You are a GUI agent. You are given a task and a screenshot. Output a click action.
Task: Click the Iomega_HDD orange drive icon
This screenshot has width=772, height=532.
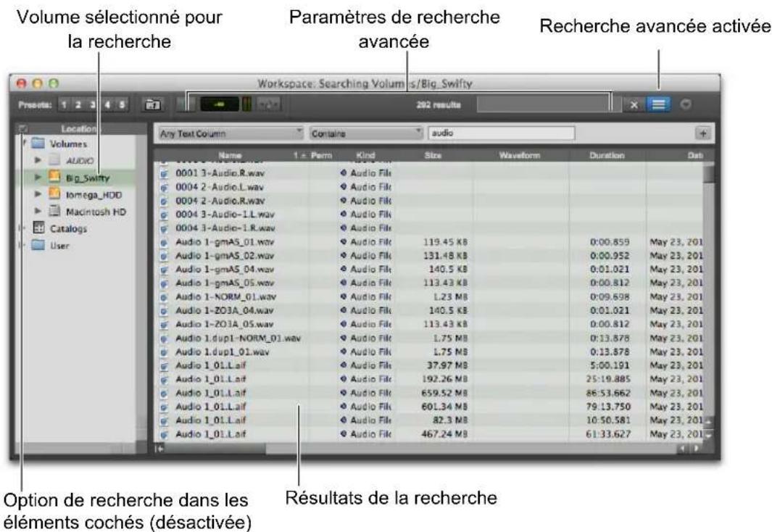[54, 194]
